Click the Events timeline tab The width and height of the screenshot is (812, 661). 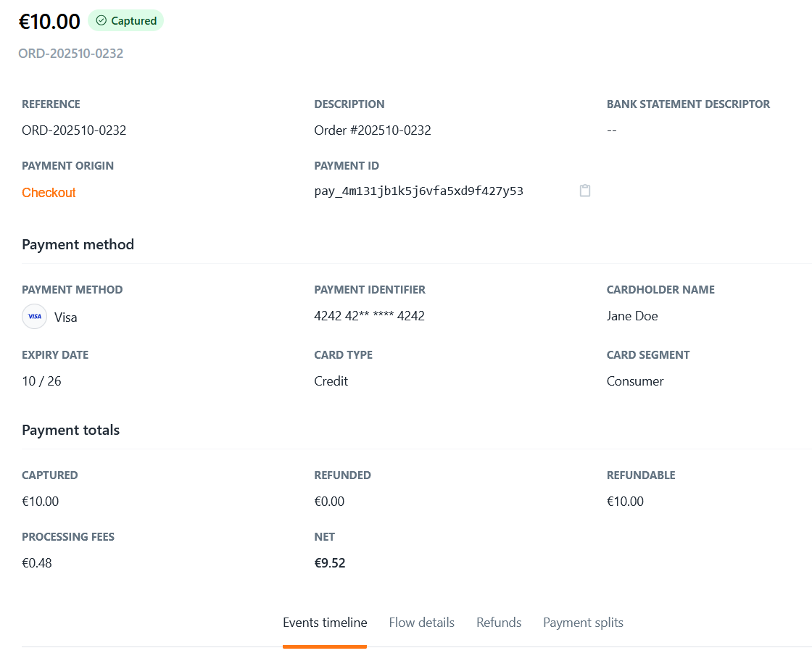[325, 622]
